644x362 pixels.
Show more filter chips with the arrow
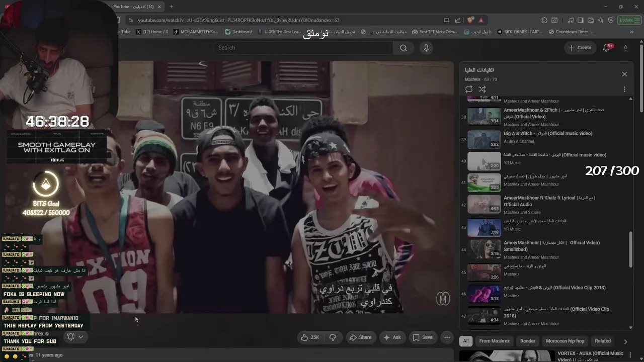[625, 341]
